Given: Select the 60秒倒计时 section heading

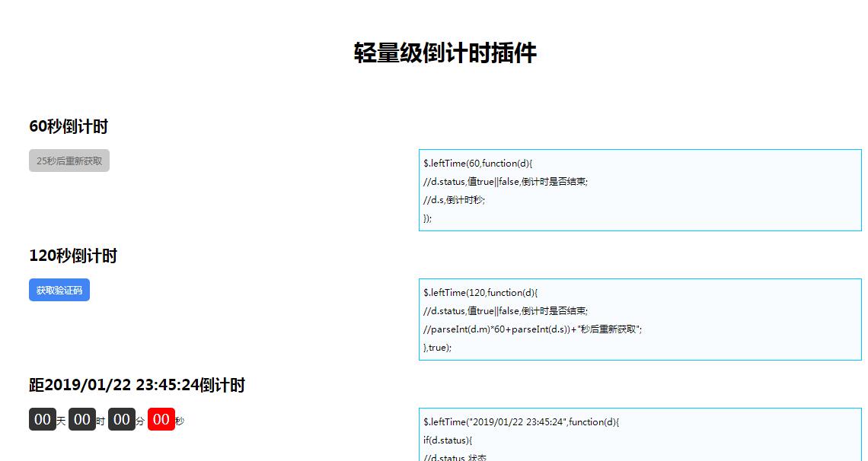Looking at the screenshot, I should [68, 126].
